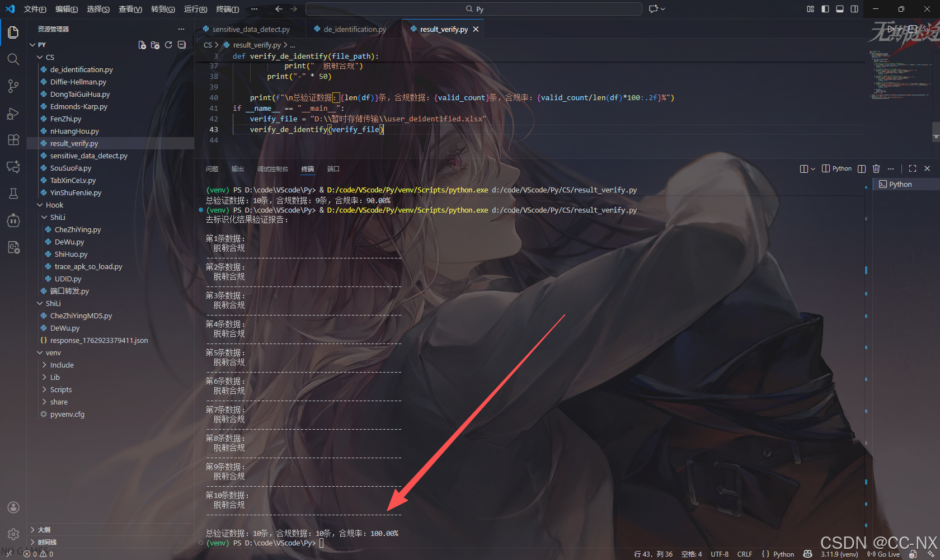Go back using the navigation arrow
940x560 pixels.
pyautogui.click(x=279, y=9)
